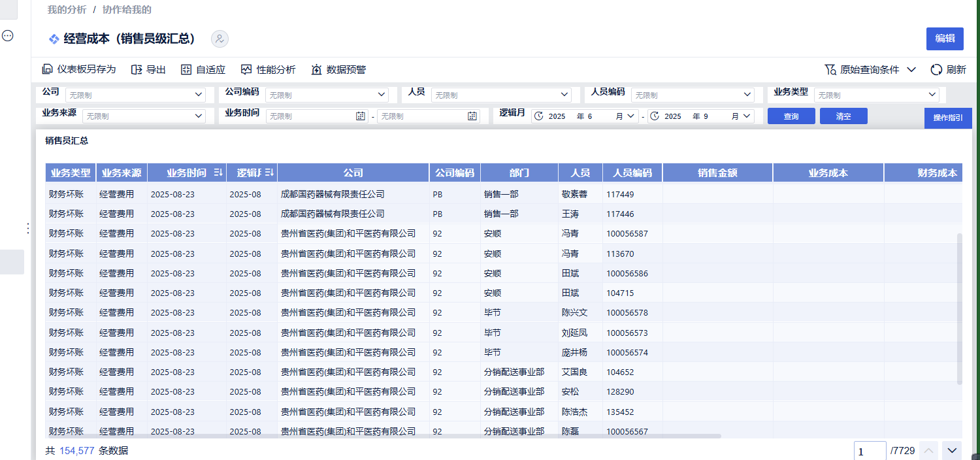This screenshot has width=980, height=460.
Task: Go to the previous page arrow
Action: [929, 450]
